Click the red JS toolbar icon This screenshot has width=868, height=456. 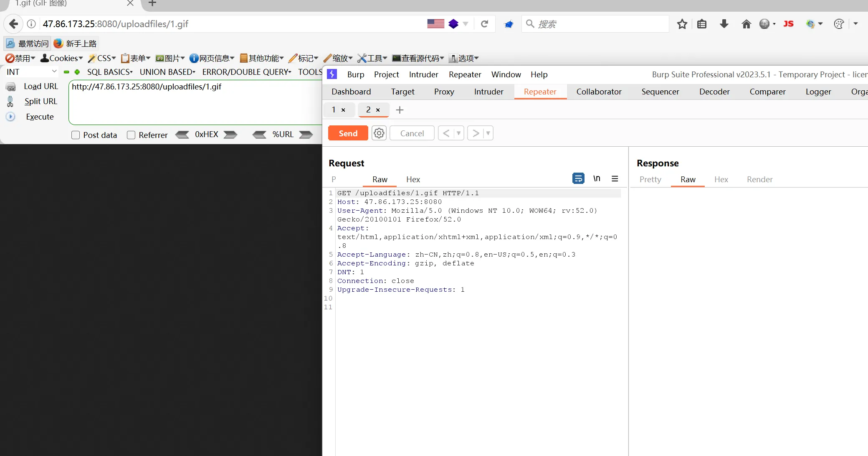click(788, 24)
